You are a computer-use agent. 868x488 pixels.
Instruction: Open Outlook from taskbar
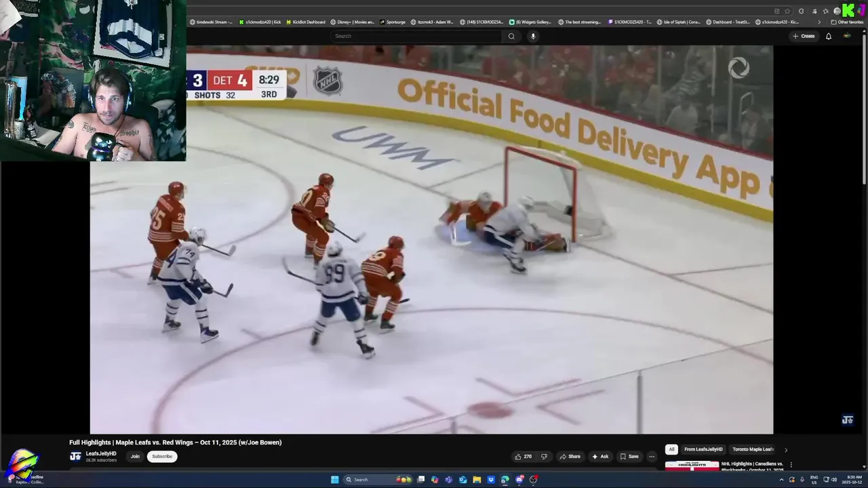(462, 480)
